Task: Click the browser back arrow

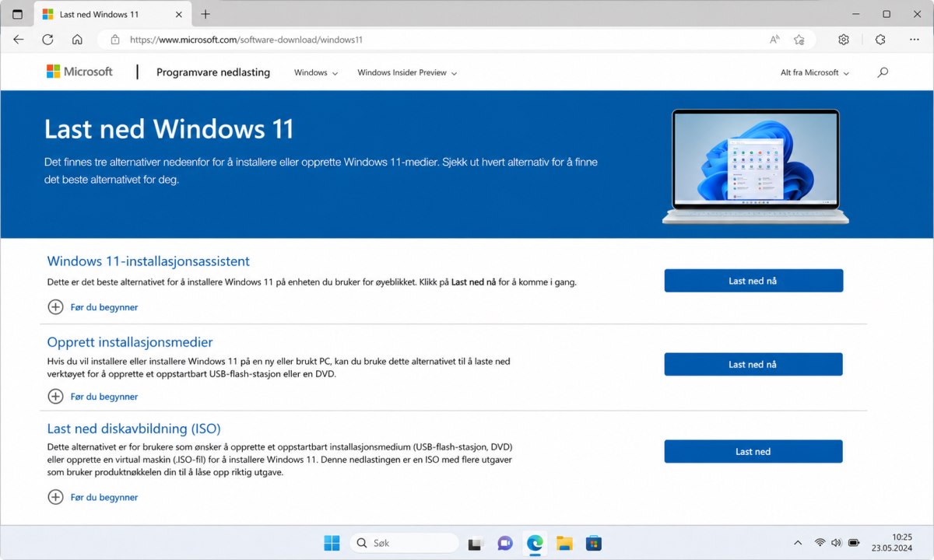Action: pyautogui.click(x=19, y=40)
